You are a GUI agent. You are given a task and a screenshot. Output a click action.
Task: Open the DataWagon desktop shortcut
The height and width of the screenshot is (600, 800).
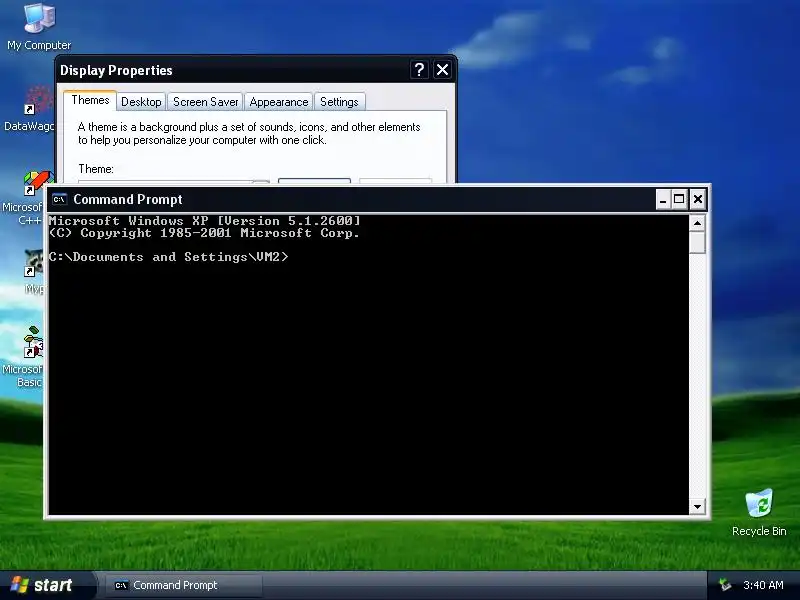(29, 109)
